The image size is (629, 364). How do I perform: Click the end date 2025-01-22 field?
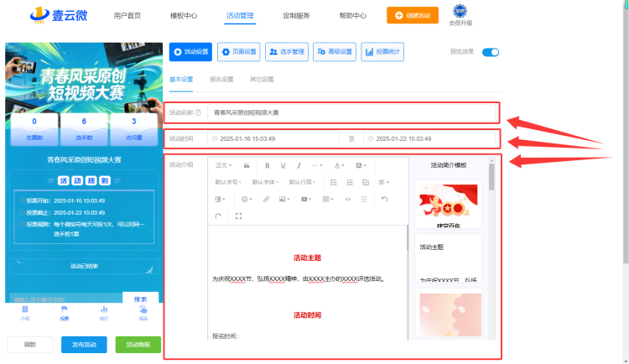[429, 139]
